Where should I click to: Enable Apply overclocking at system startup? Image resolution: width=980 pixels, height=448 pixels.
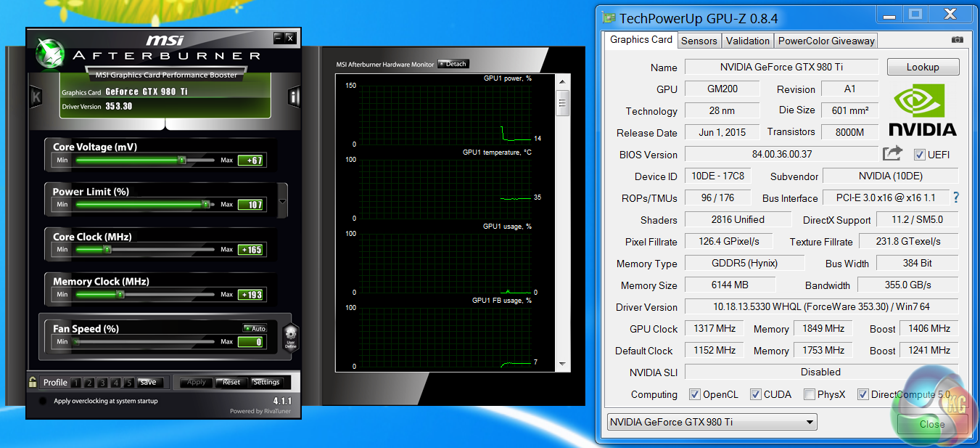point(43,401)
